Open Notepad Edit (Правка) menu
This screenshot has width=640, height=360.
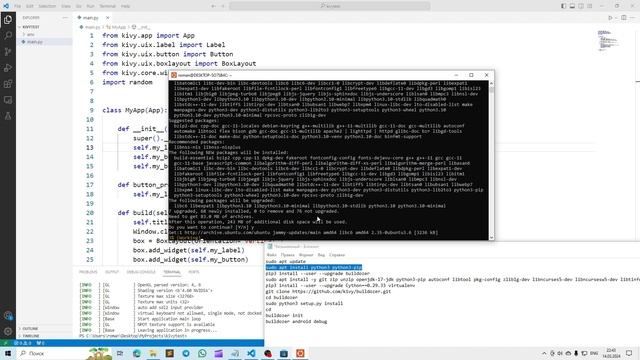[x=287, y=255]
